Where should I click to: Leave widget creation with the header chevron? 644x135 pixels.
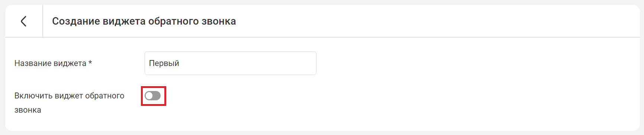23,21
